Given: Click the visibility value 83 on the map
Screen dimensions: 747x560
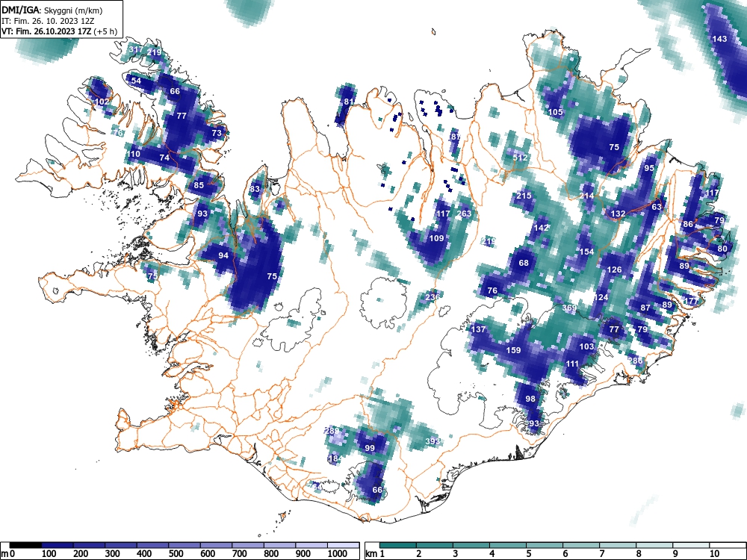Looking at the screenshot, I should [255, 189].
